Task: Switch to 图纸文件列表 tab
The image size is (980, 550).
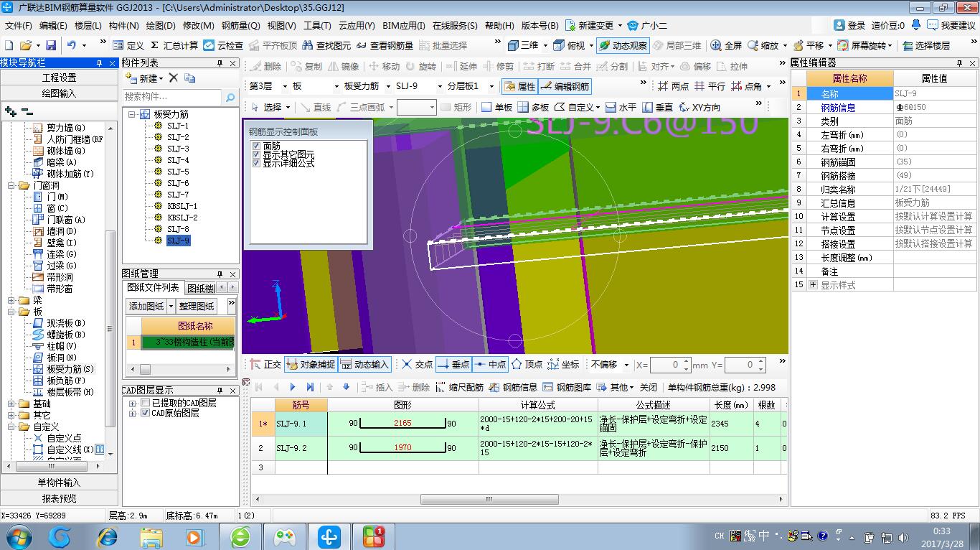Action: (154, 288)
